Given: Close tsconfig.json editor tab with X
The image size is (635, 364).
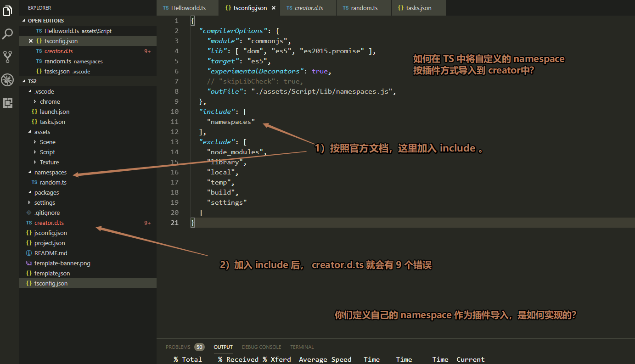Looking at the screenshot, I should click(274, 8).
